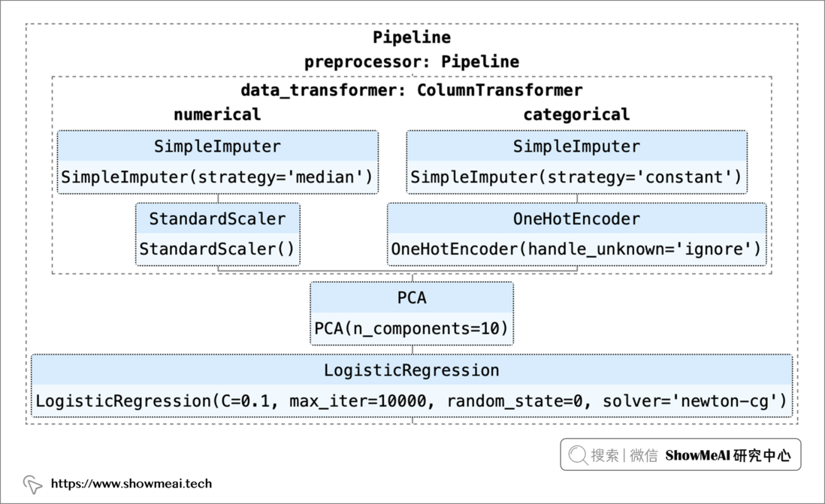Open the https://www.showmeai.tech link
This screenshot has width=825, height=504.
click(131, 484)
